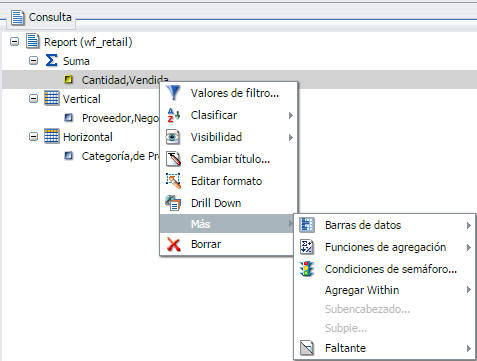Expand the Funciones de agregación submenu arrow

click(x=469, y=248)
